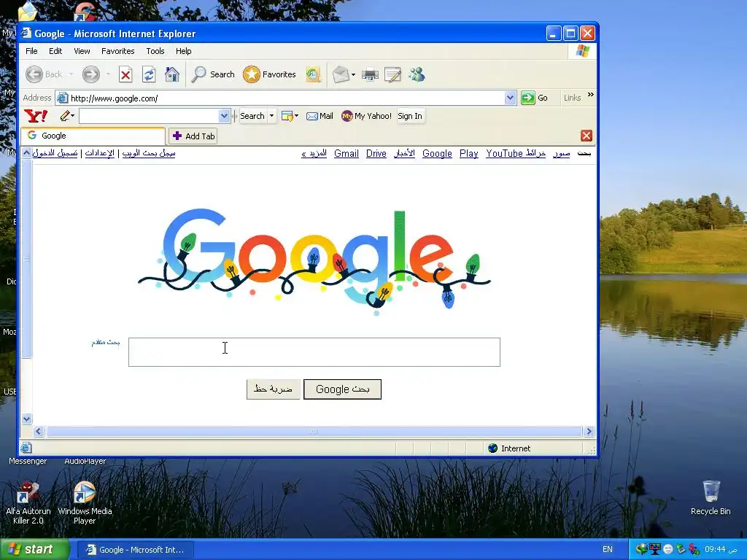Print the page with the printer icon

(370, 75)
